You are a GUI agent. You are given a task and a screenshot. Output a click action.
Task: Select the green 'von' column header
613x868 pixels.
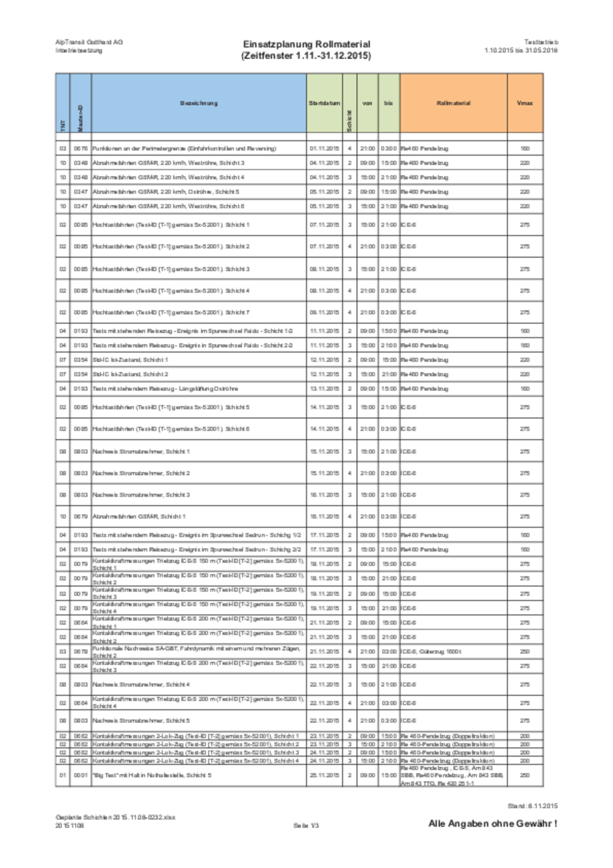(x=368, y=103)
